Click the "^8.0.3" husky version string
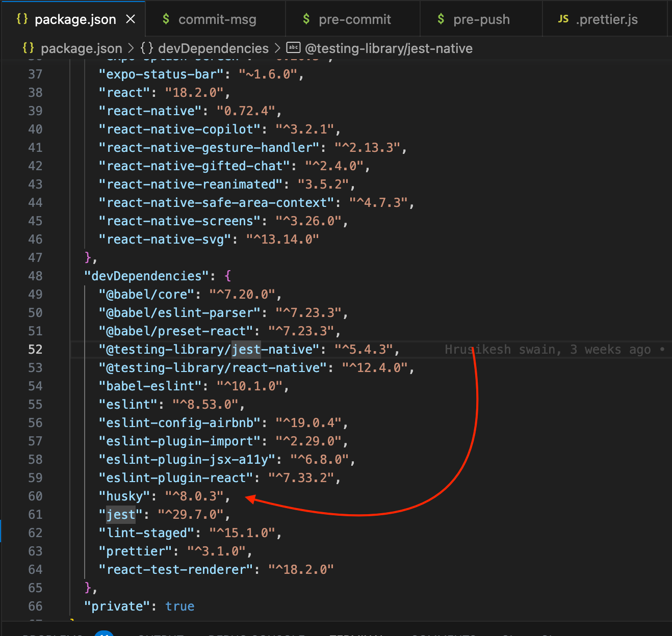 pyautogui.click(x=194, y=496)
